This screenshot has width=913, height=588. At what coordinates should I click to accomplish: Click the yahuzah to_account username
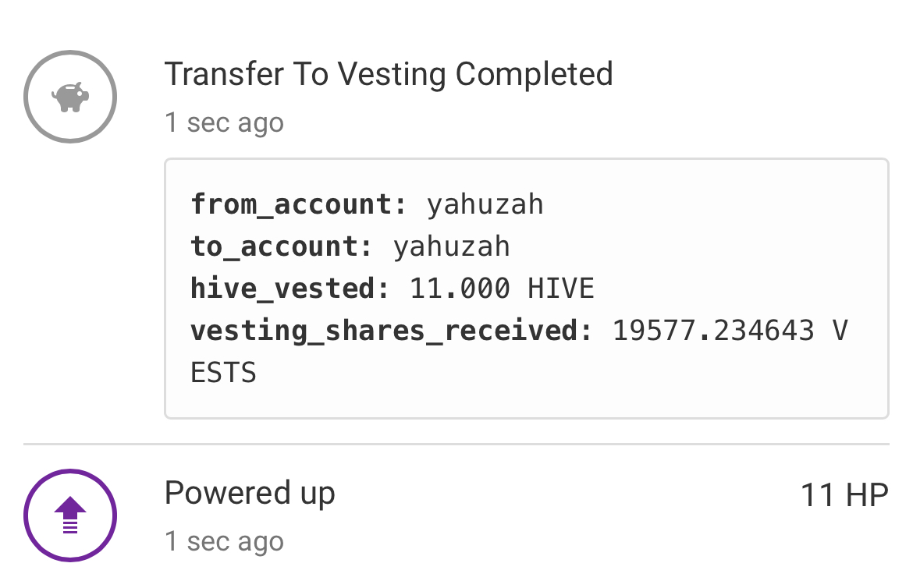tap(451, 247)
